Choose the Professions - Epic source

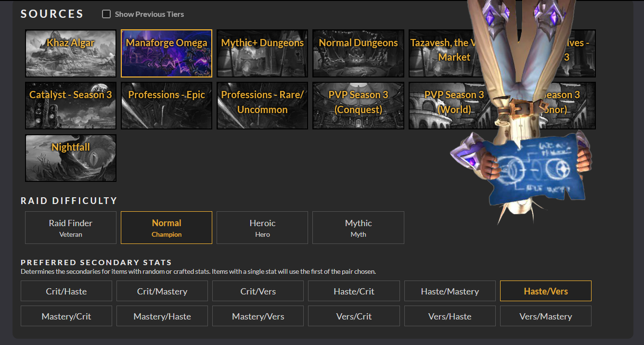[x=167, y=105]
